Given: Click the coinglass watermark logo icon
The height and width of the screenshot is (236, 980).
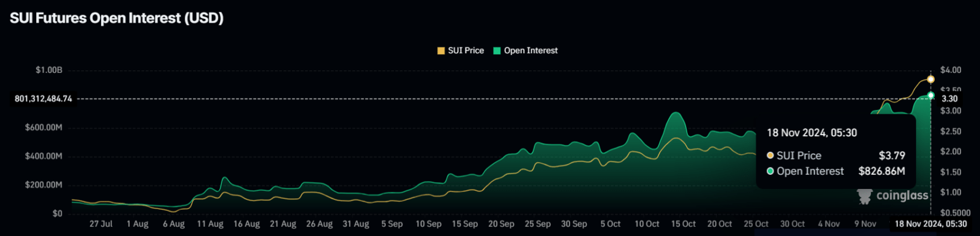Looking at the screenshot, I should click(865, 196).
